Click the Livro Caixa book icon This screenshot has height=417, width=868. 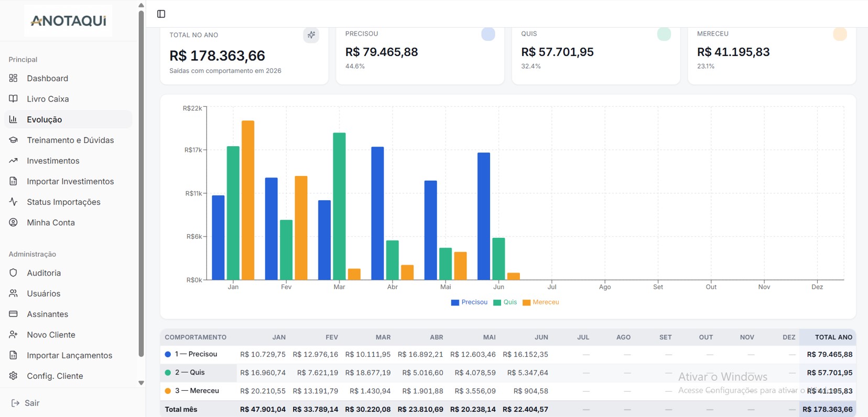[13, 98]
